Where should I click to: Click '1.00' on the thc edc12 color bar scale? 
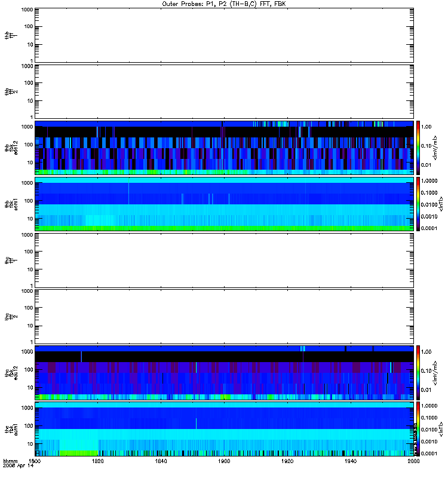click(426, 352)
